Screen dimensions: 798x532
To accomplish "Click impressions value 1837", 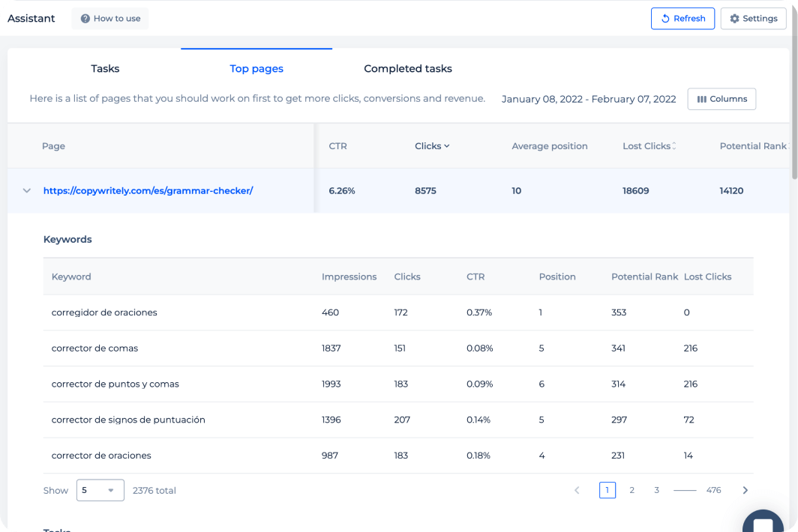I will (x=331, y=348).
